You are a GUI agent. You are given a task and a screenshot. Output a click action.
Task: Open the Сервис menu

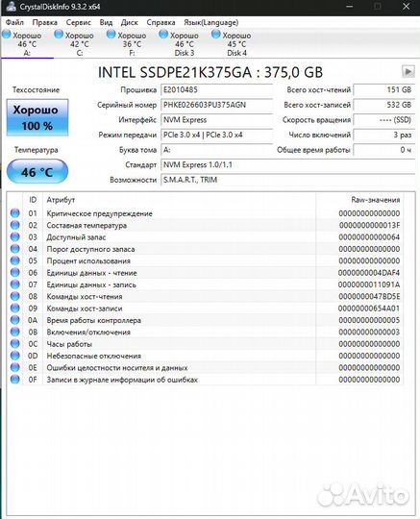pos(79,22)
